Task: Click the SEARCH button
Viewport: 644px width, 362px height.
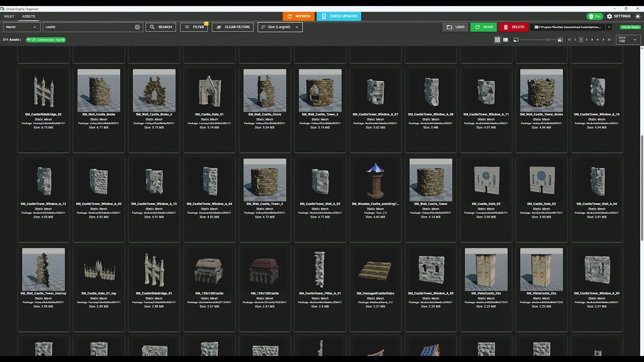Action: [x=161, y=27]
